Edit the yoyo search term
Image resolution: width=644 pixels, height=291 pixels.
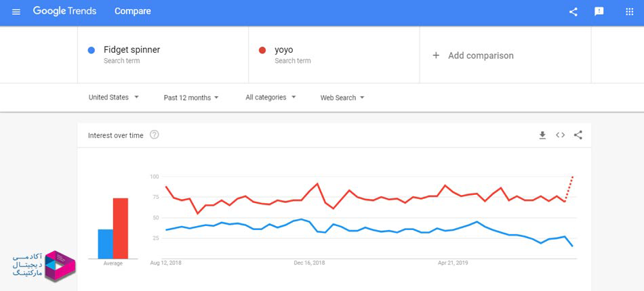[284, 49]
